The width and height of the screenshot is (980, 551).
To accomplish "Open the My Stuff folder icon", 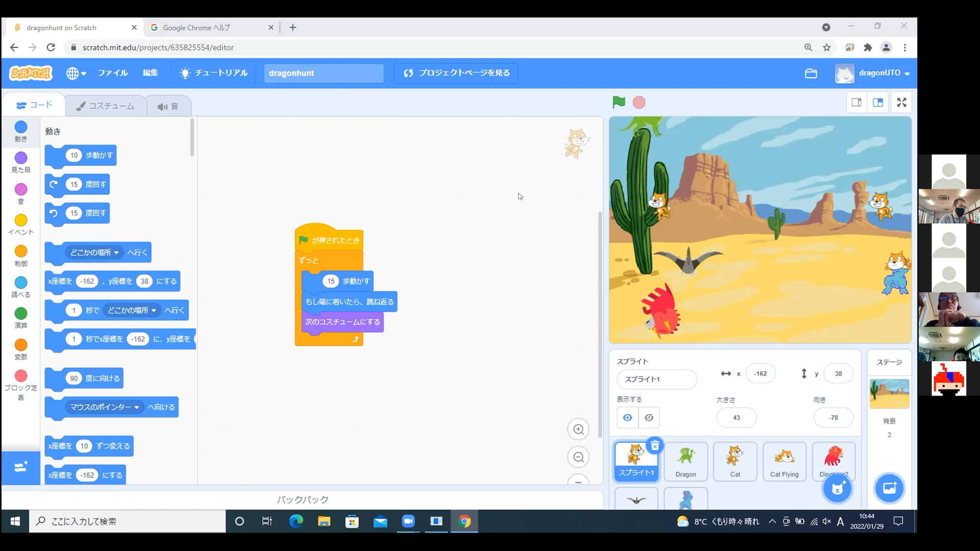I will tap(811, 73).
